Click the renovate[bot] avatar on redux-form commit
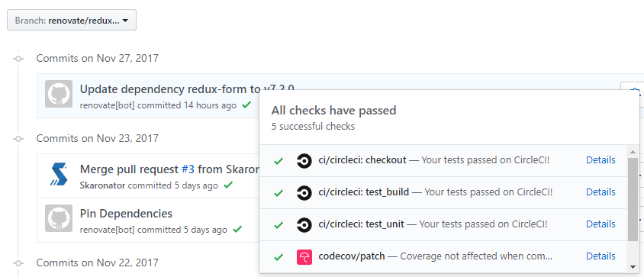The image size is (644, 277). tap(59, 94)
